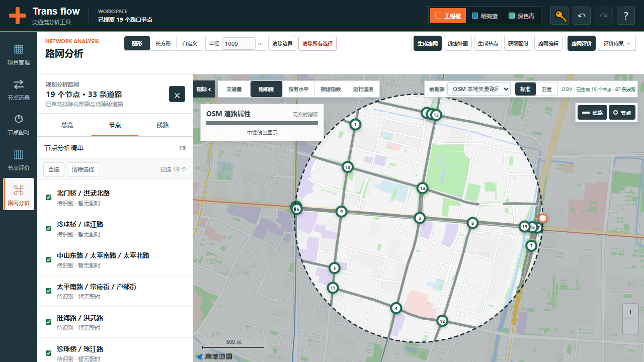644x362 pixels.
Task: Click 线路补画 button
Action: 458,44
